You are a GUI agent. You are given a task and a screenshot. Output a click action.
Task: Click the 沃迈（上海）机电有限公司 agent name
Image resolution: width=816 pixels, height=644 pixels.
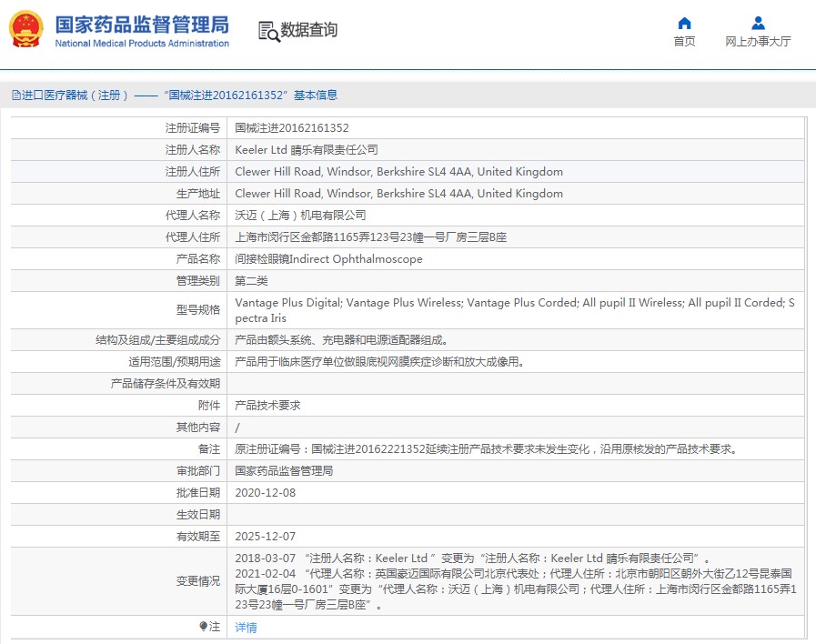pyautogui.click(x=300, y=216)
